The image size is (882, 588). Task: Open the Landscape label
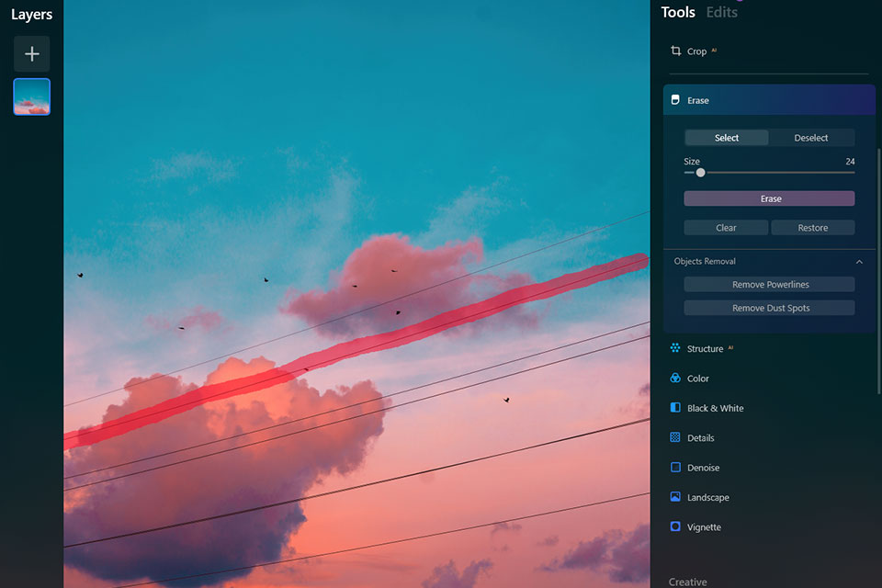(x=707, y=498)
